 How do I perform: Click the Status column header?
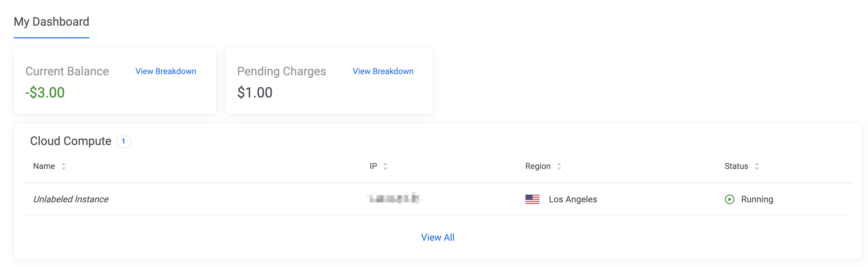pos(736,166)
